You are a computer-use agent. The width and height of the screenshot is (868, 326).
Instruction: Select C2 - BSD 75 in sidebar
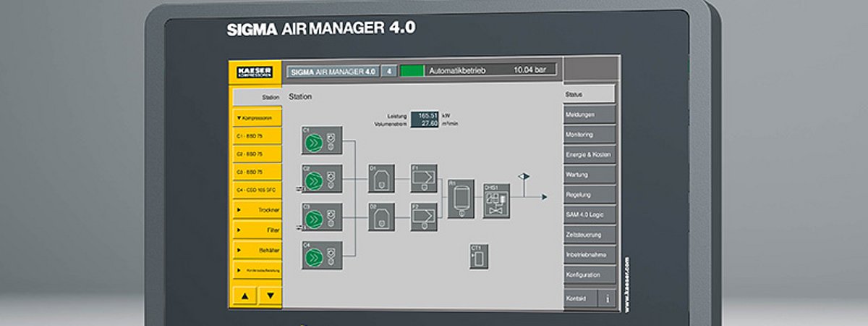click(256, 154)
